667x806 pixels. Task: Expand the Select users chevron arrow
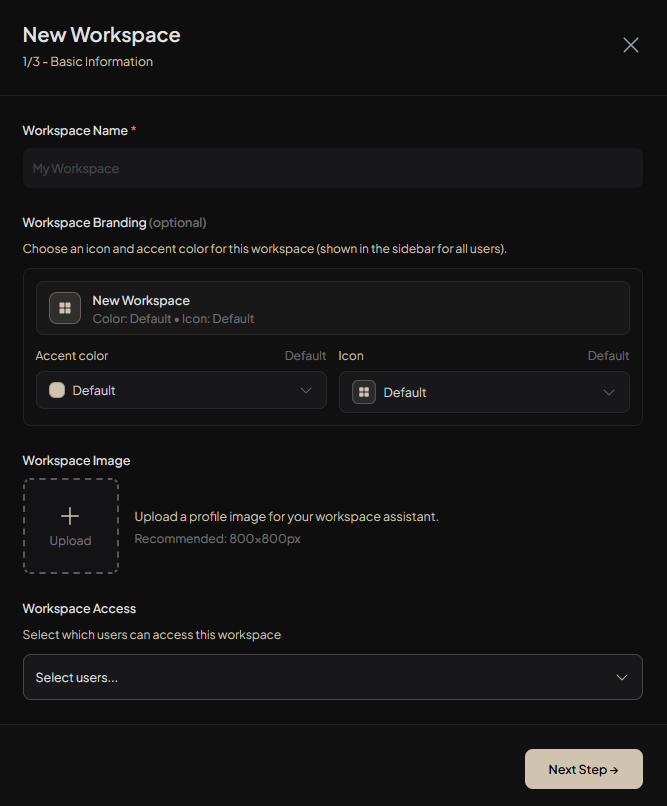[x=622, y=677]
